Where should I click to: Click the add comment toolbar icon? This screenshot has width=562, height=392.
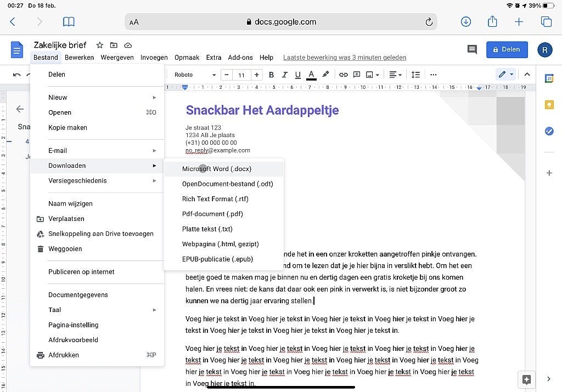pos(357,75)
